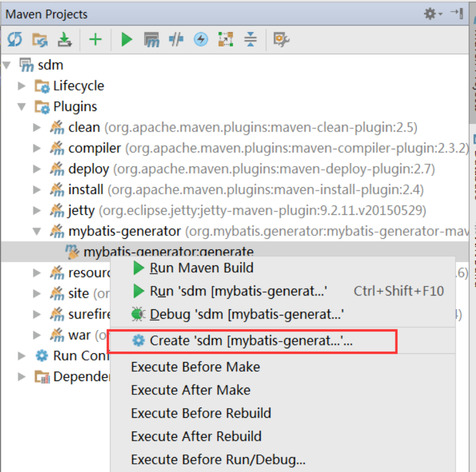
Task: Click the sdm Maven project icon
Action: 27,65
